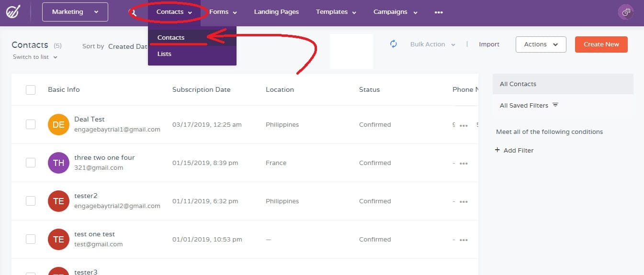Screen dimensions: 644x275
Task: Click email engagebaytrial1@gmail.com
Action: (x=117, y=130)
